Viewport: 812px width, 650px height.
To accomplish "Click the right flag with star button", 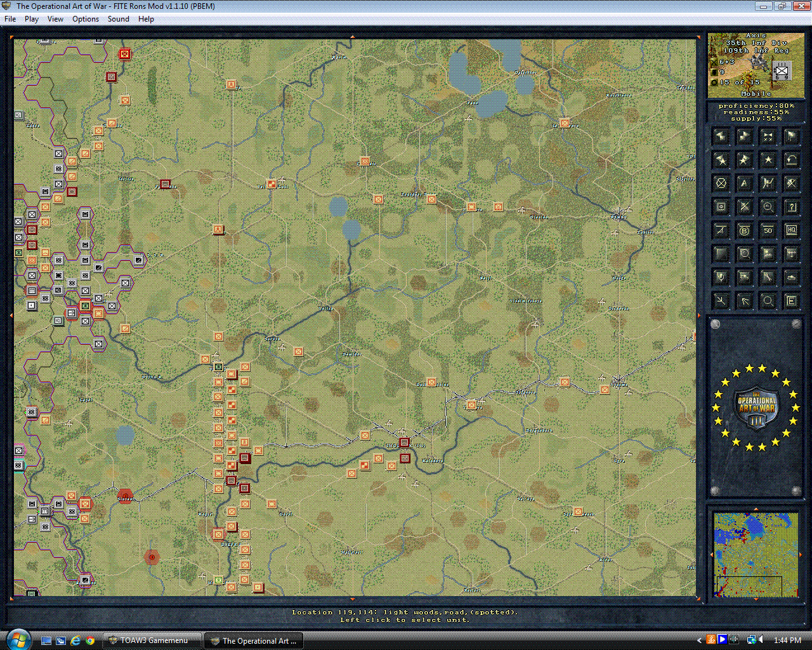I will click(744, 160).
